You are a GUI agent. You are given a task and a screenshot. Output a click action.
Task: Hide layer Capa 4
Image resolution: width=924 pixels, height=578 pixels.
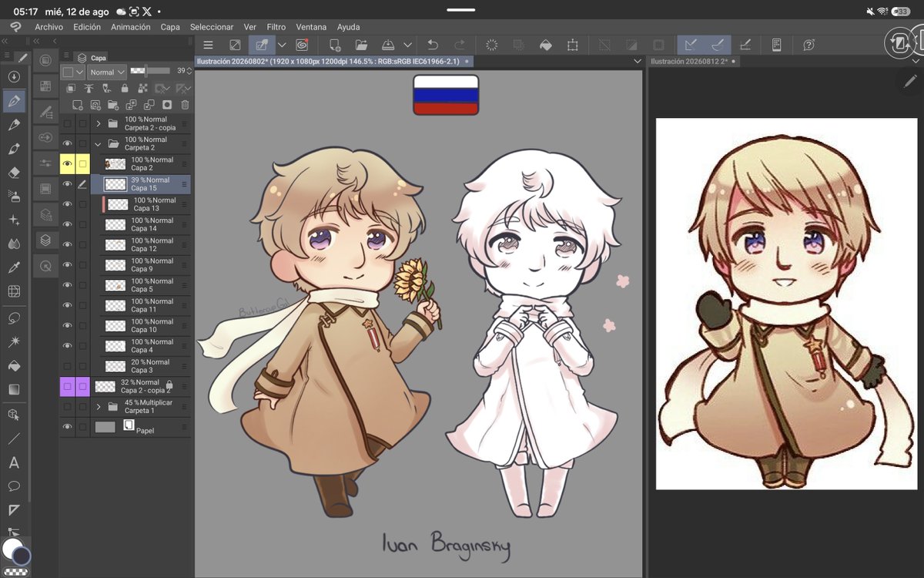pos(67,346)
